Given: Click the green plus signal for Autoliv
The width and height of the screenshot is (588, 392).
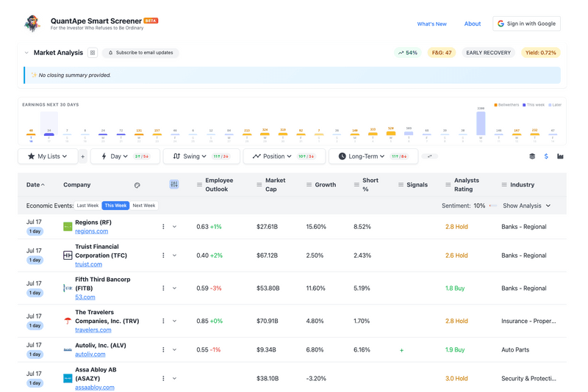Looking at the screenshot, I should click(401, 350).
